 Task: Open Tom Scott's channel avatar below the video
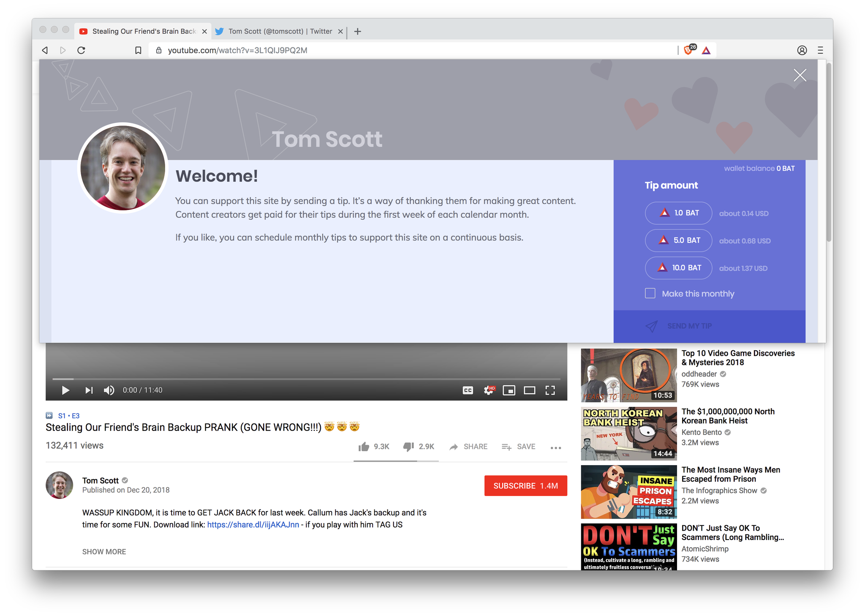tap(59, 485)
